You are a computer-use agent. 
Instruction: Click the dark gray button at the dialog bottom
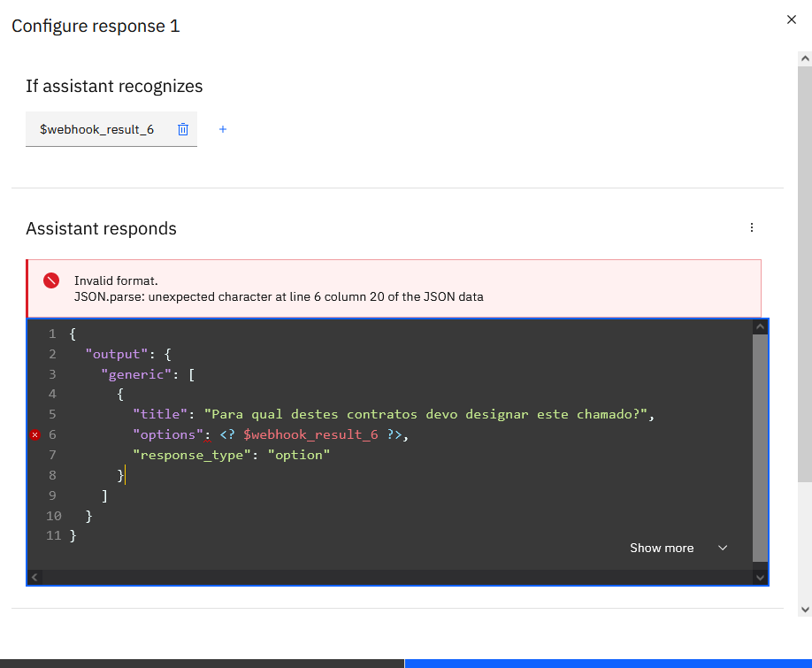click(x=202, y=663)
